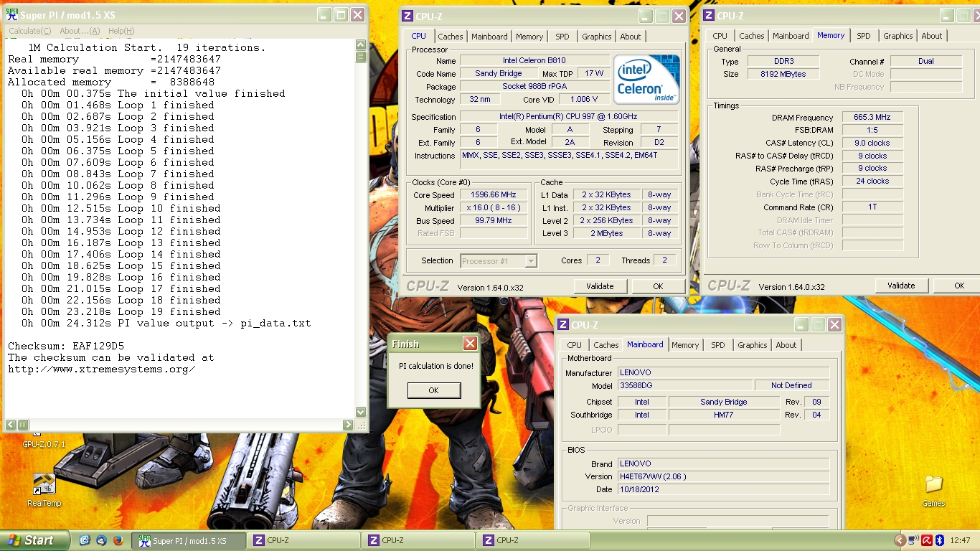Screen dimensions: 980x551
Task: Open the SPD tab in the Mainboard window
Action: point(718,345)
